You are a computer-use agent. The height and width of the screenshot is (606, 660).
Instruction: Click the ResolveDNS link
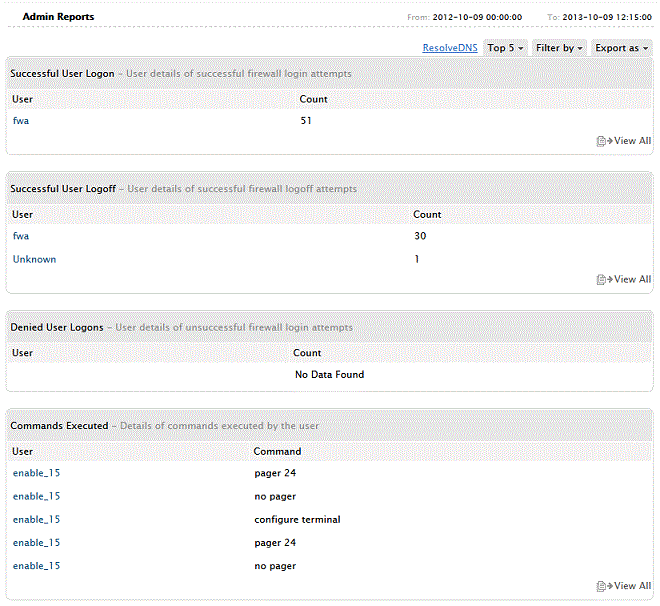coord(450,48)
